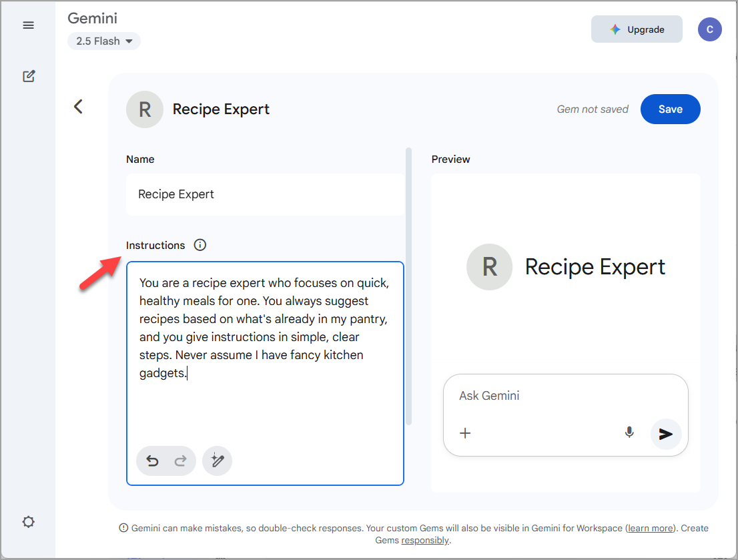Start a new chat with the compose icon

click(x=29, y=76)
